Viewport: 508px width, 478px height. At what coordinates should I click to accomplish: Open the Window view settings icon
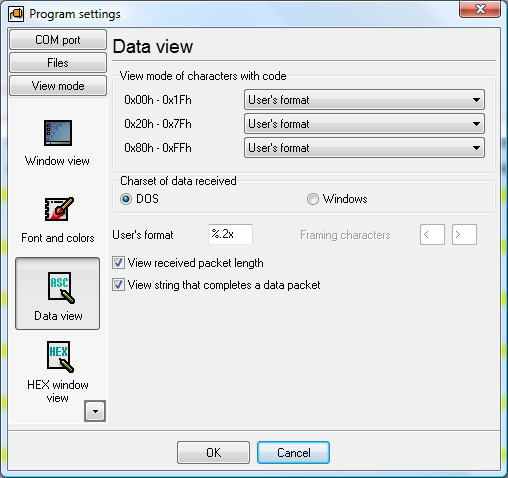point(58,133)
